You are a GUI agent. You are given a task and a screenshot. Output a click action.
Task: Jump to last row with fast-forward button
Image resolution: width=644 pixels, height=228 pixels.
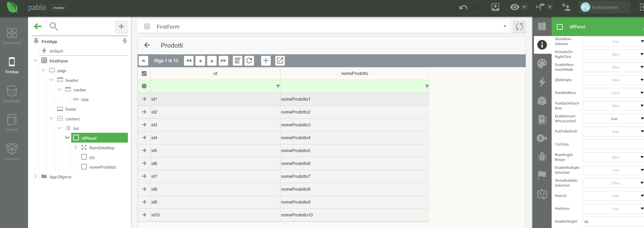[223, 61]
